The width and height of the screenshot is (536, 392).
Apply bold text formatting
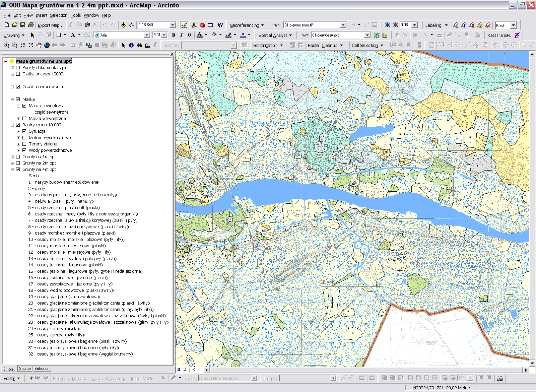174,35
